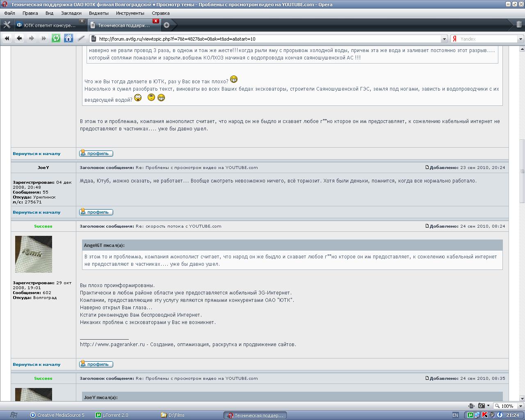Click the fit-to-width icon in status bar

(471, 406)
